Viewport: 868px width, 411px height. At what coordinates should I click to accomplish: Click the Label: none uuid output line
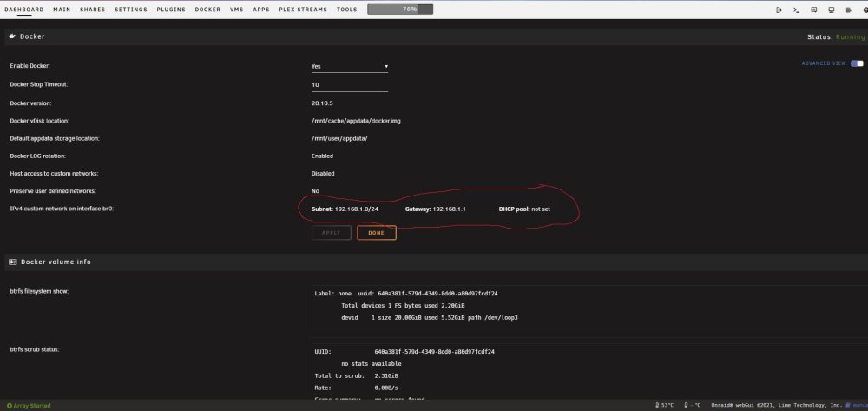[x=405, y=294]
